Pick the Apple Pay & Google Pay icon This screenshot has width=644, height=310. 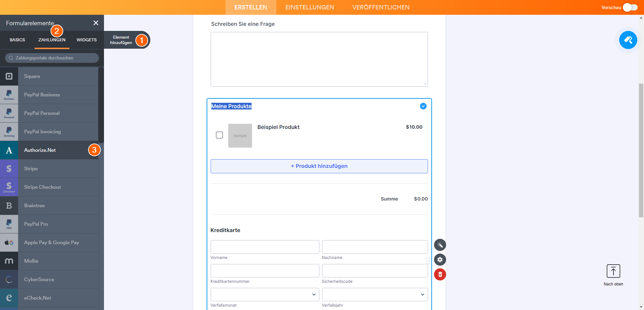pyautogui.click(x=9, y=242)
